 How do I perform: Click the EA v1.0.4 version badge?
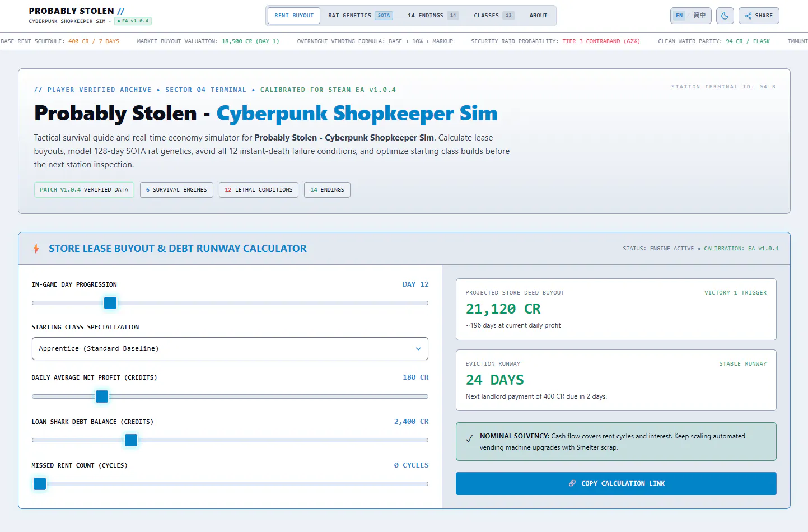(x=133, y=21)
